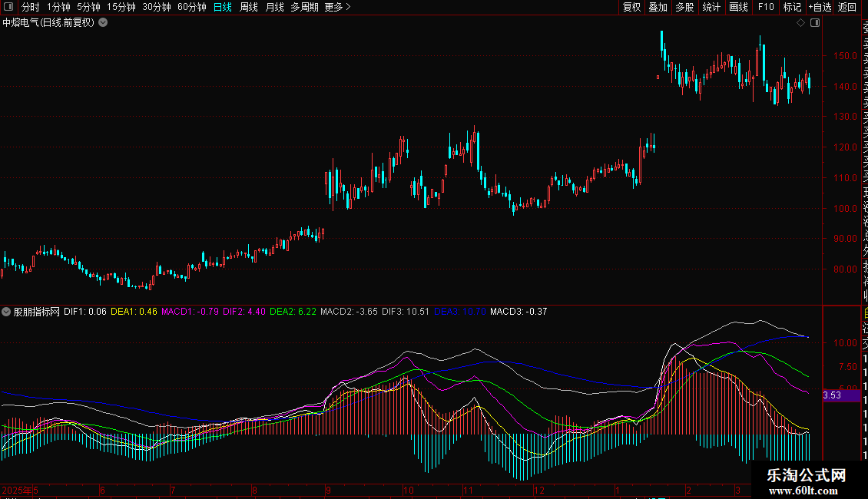Select the DEA2: 6.22 value
This screenshot has width=868, height=499.
293,312
